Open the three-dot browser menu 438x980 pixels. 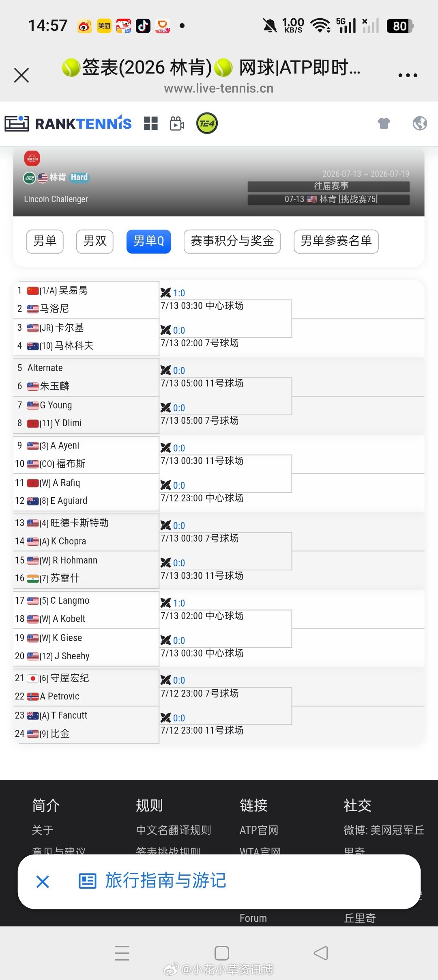(x=408, y=75)
